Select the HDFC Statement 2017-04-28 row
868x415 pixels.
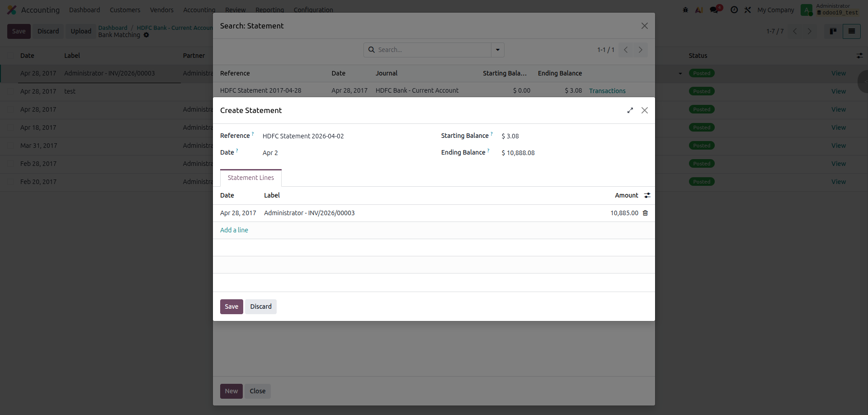click(x=434, y=90)
